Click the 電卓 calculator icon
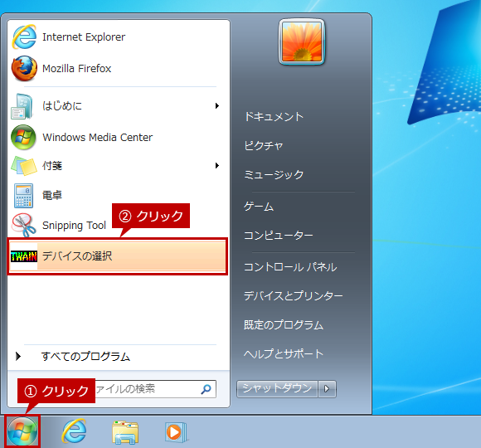The image size is (481, 448). click(x=23, y=196)
